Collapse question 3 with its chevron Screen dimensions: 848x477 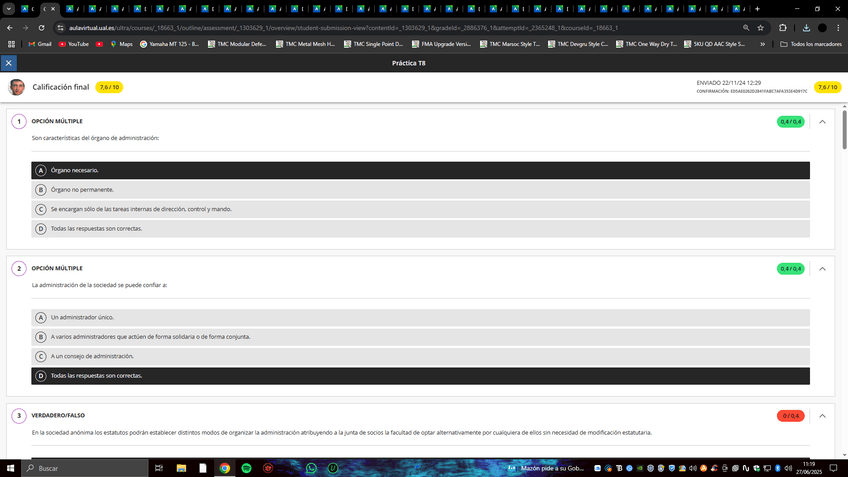[822, 416]
